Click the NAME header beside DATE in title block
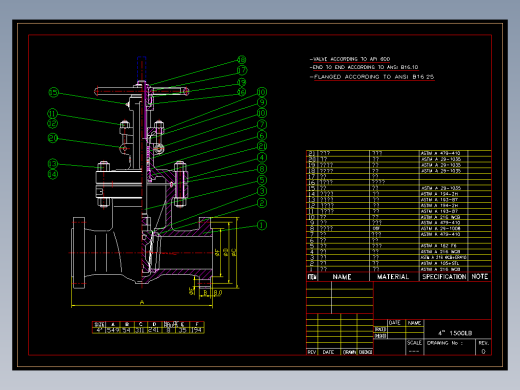The image size is (520, 390). tap(414, 323)
